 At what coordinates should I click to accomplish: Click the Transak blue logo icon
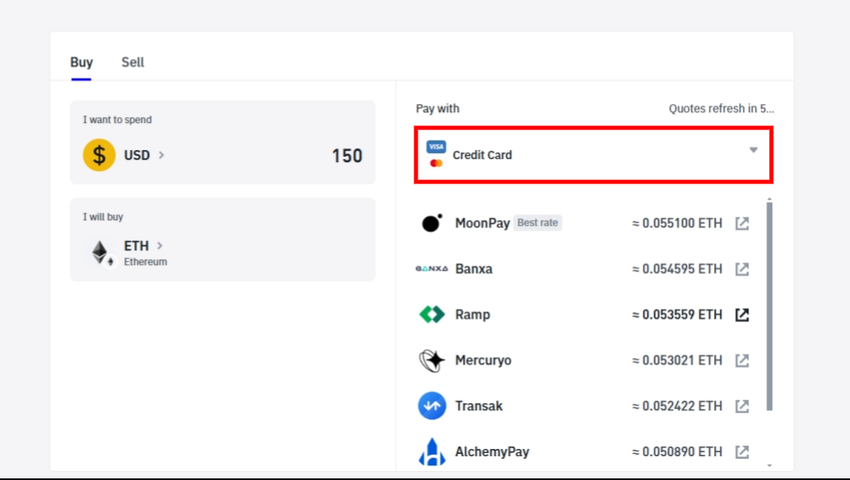click(x=432, y=406)
